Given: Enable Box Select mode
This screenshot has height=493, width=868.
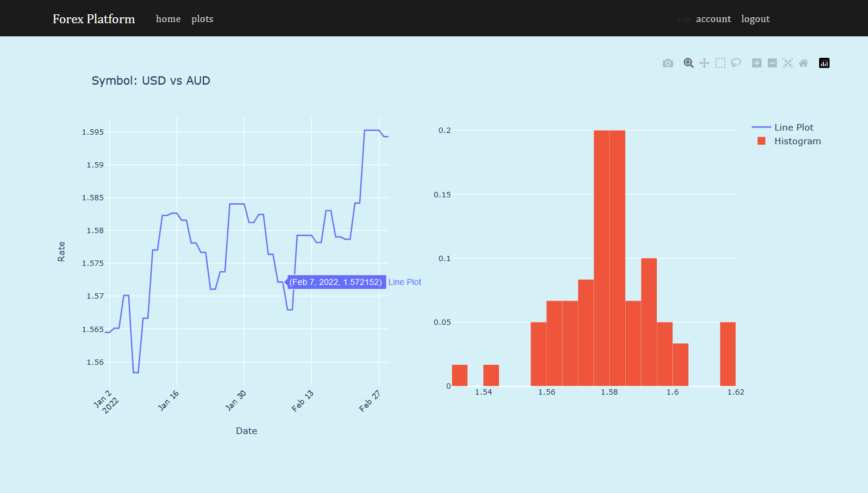Looking at the screenshot, I should coord(720,63).
